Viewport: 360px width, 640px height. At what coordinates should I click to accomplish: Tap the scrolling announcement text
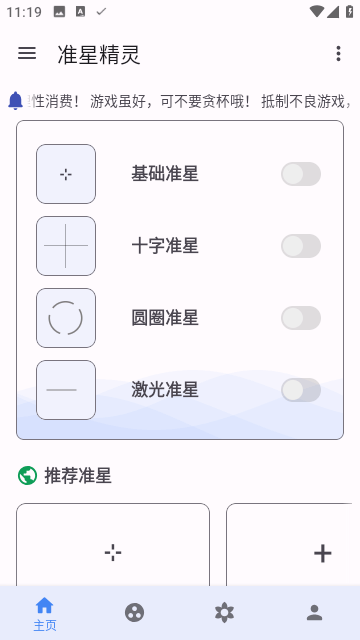tap(191, 101)
